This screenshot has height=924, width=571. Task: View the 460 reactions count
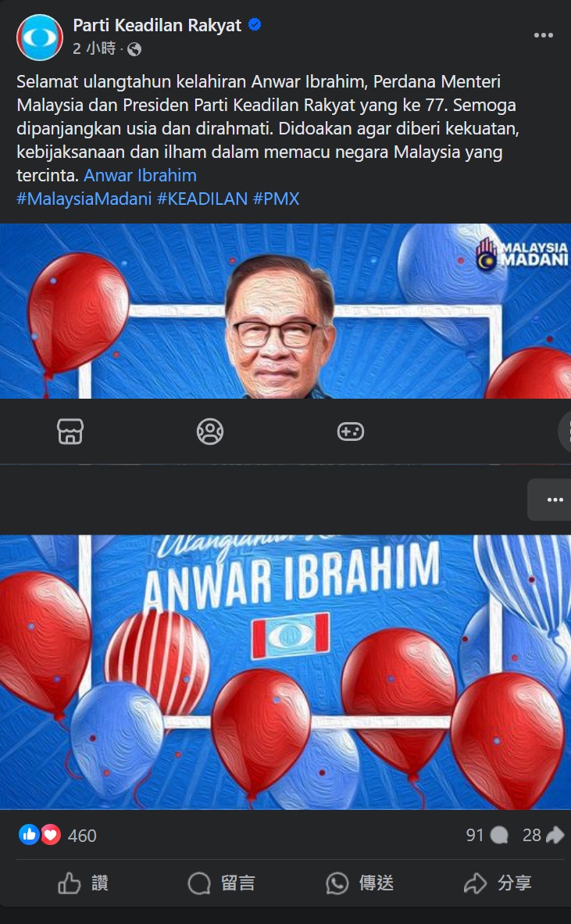coord(82,836)
